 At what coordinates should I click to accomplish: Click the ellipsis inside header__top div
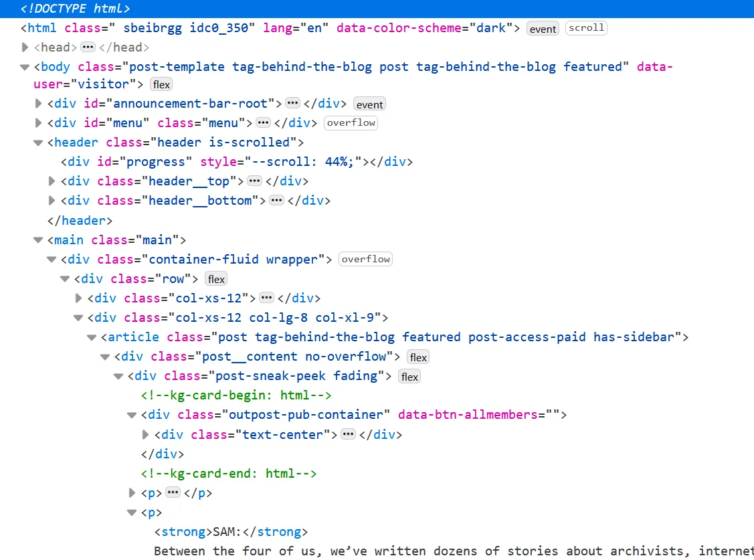(x=254, y=181)
